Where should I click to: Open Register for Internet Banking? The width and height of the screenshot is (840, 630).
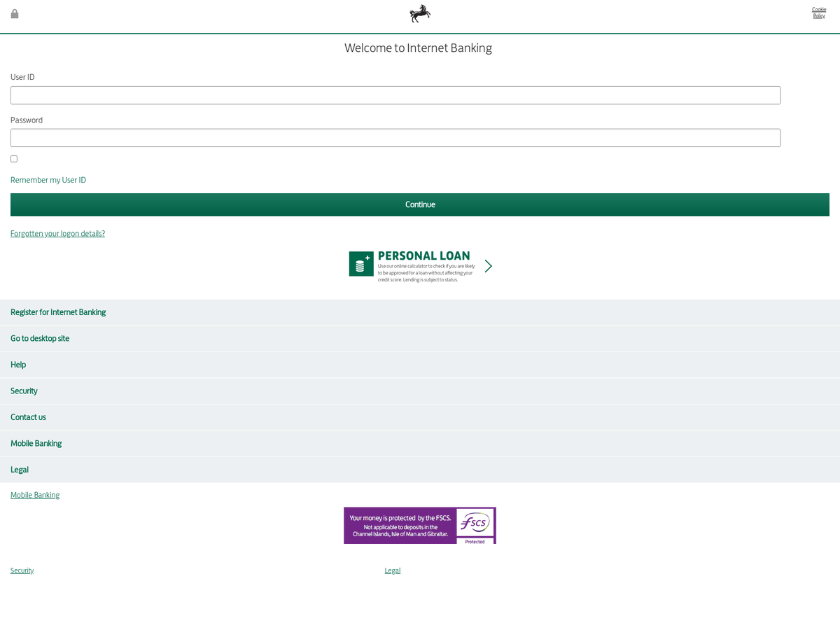(x=420, y=312)
